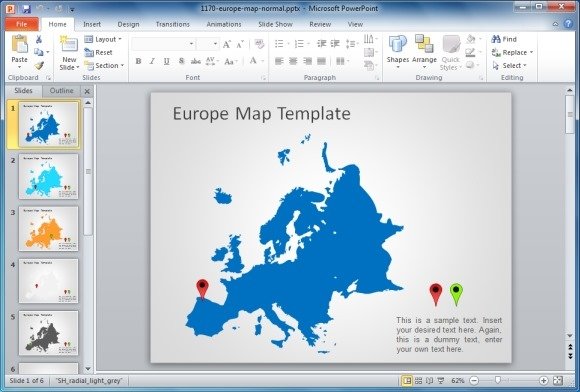Toggle Italic formatting
580x392 pixels.
pyautogui.click(x=152, y=61)
